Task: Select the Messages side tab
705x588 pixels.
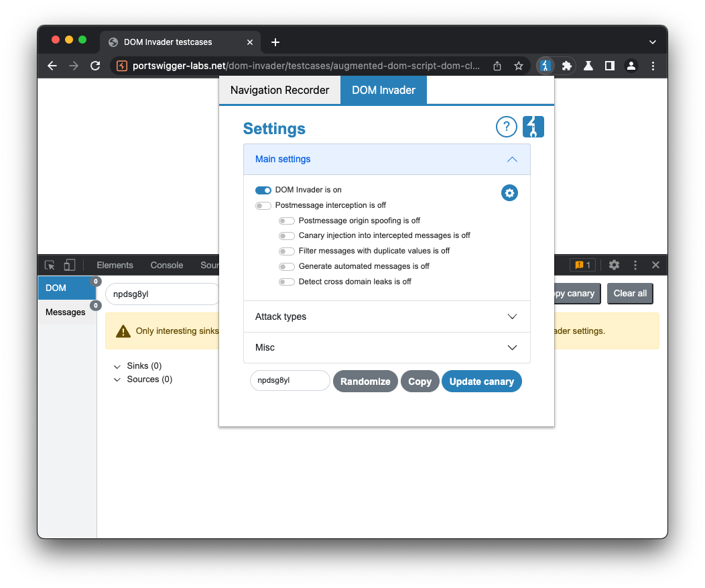Action: [x=67, y=312]
